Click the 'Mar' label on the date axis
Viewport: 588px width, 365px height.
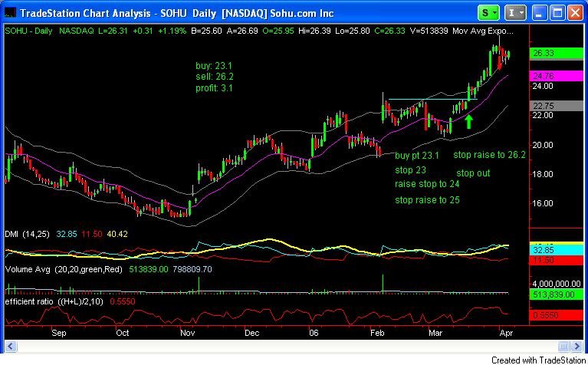click(x=435, y=333)
